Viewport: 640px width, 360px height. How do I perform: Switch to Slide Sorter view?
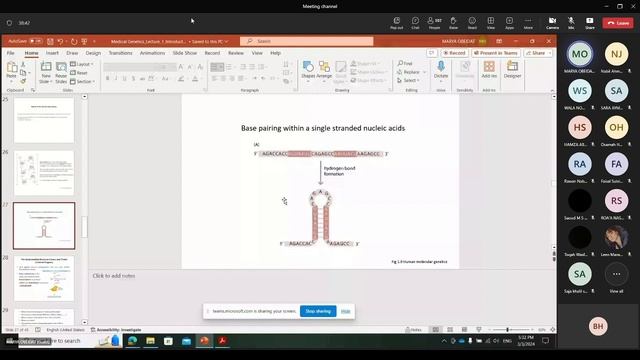[x=450, y=329]
